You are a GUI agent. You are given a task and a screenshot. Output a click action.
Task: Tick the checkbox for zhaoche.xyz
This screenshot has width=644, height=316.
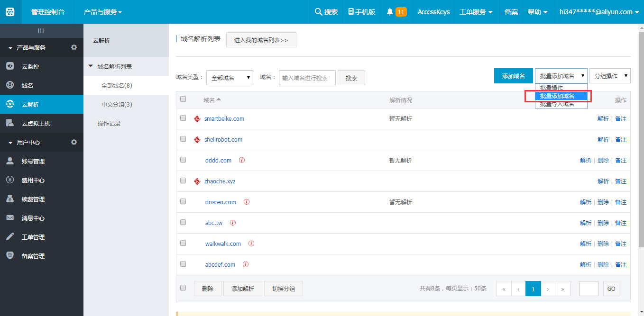(x=183, y=181)
